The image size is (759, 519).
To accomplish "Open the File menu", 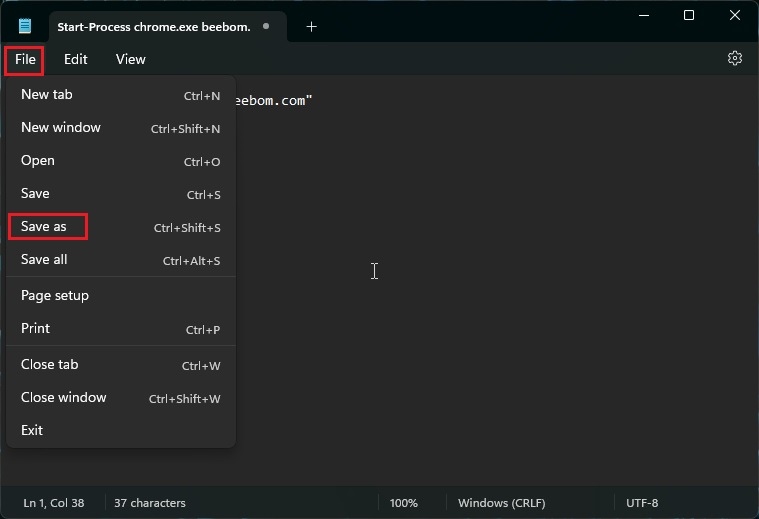I will tap(25, 60).
